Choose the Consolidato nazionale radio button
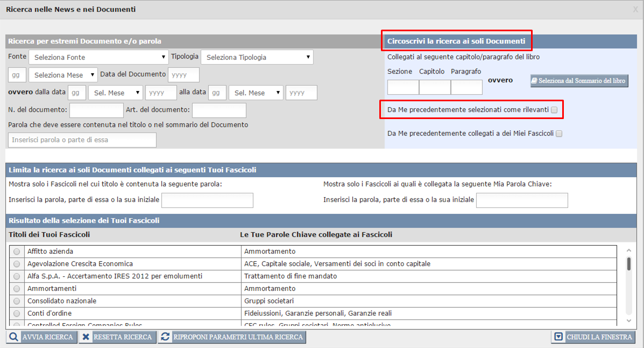The height and width of the screenshot is (348, 644). [17, 301]
